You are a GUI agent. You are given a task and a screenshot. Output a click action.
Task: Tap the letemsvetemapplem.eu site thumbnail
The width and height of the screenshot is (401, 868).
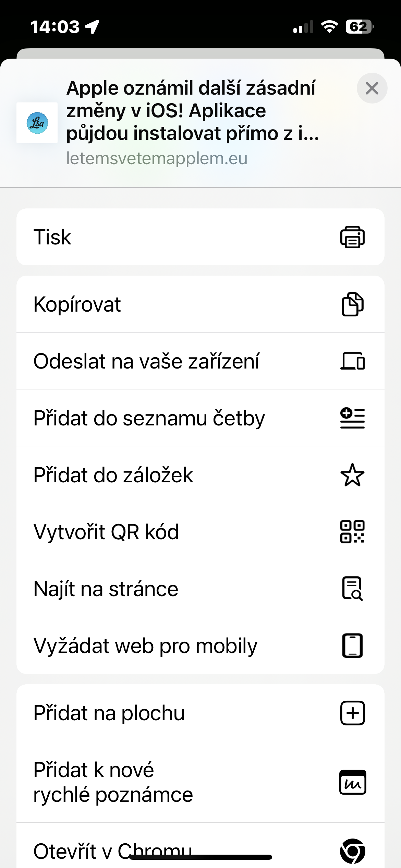click(37, 123)
